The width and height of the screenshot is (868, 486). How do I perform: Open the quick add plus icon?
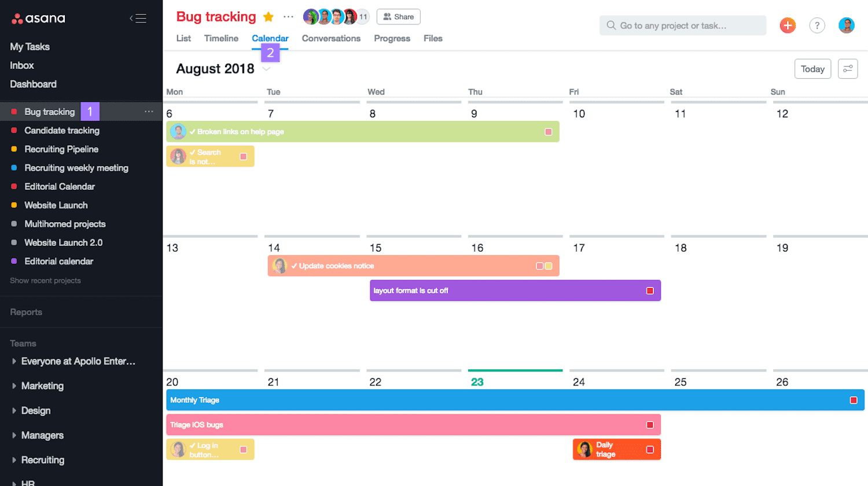788,25
